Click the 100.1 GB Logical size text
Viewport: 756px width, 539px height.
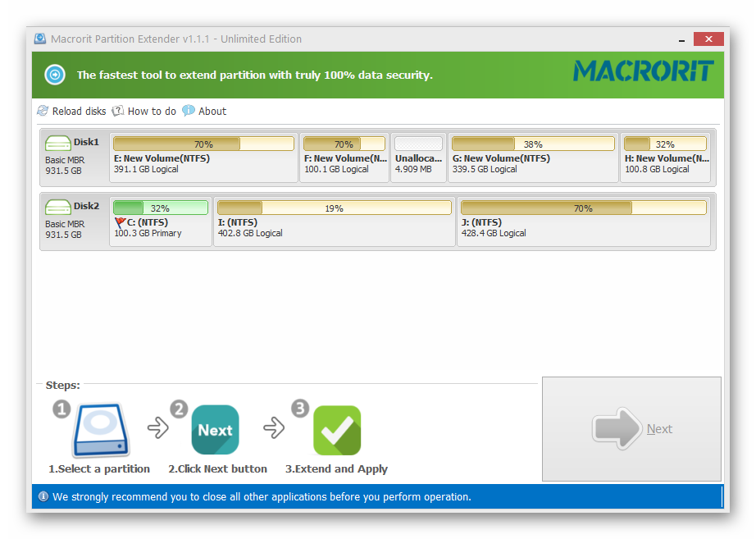click(x=336, y=169)
